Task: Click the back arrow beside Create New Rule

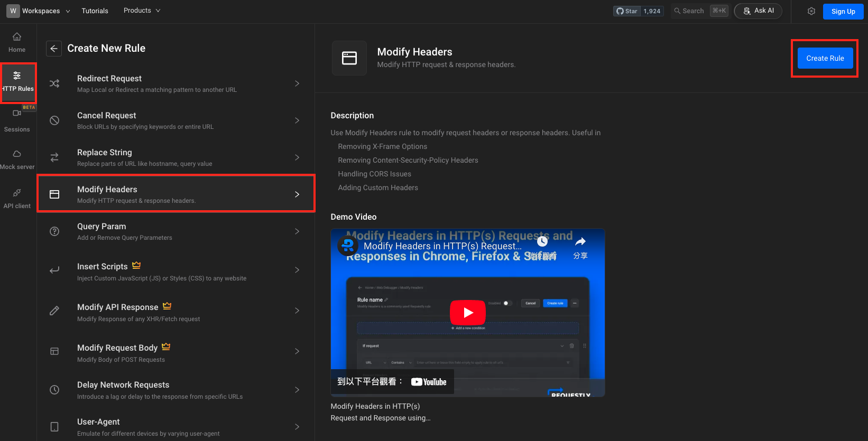Action: (x=54, y=49)
